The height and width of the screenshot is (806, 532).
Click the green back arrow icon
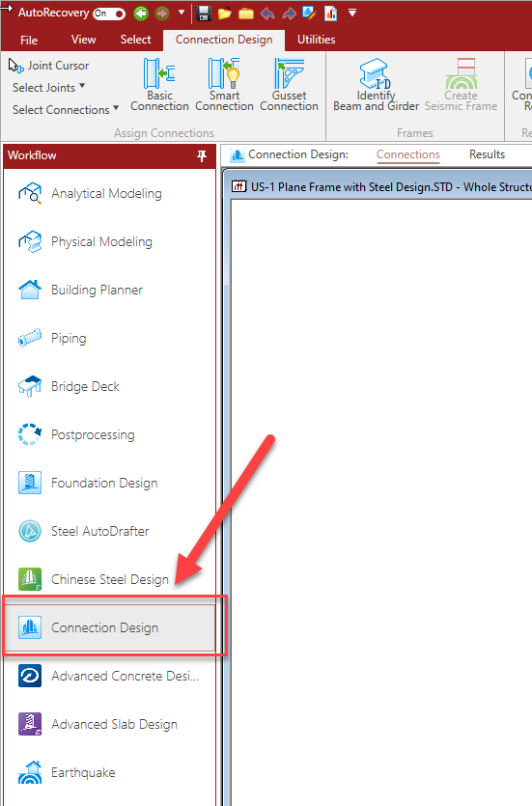[141, 14]
